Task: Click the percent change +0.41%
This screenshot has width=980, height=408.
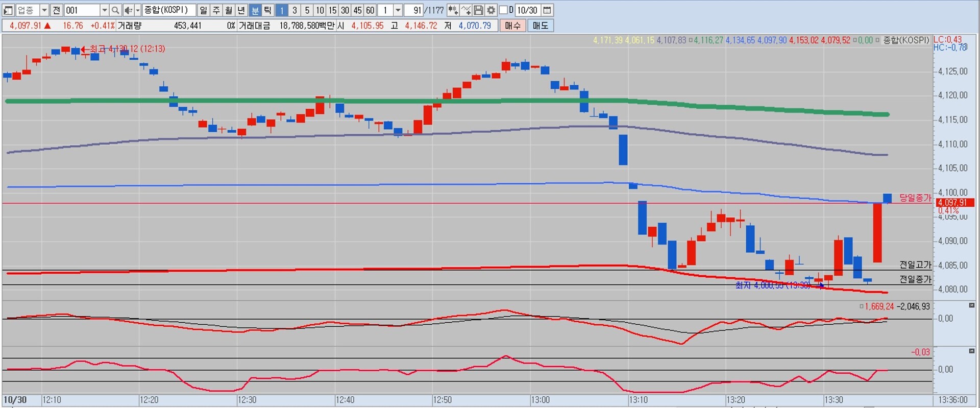Action: pos(103,26)
